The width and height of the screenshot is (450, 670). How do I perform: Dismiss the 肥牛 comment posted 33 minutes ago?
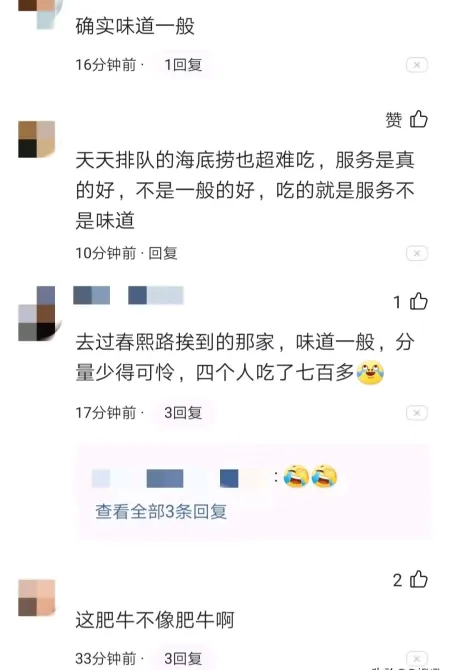tap(417, 658)
